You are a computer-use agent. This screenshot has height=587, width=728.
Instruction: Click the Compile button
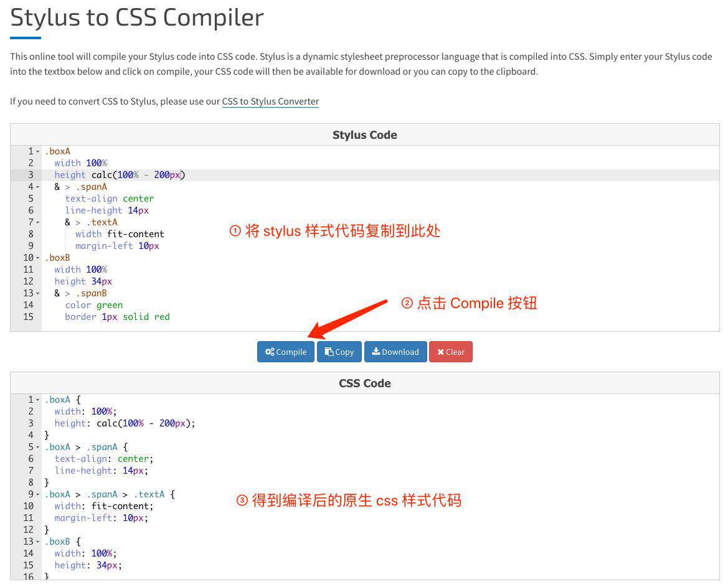coord(286,352)
